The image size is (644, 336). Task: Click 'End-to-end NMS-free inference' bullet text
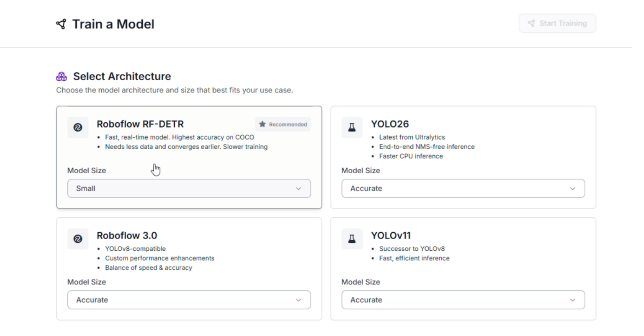click(x=427, y=147)
